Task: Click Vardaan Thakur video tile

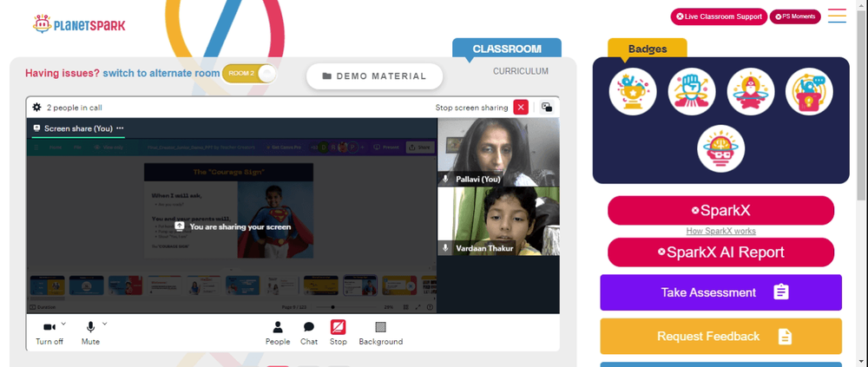Action: coord(498,221)
